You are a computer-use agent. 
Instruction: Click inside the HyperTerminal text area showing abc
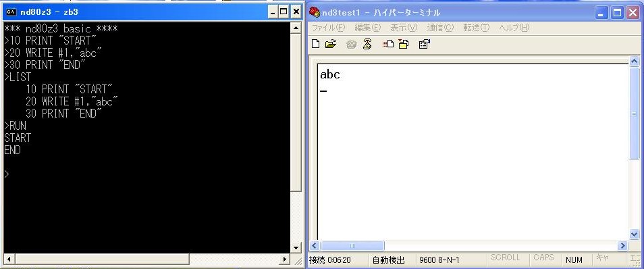coord(473,152)
